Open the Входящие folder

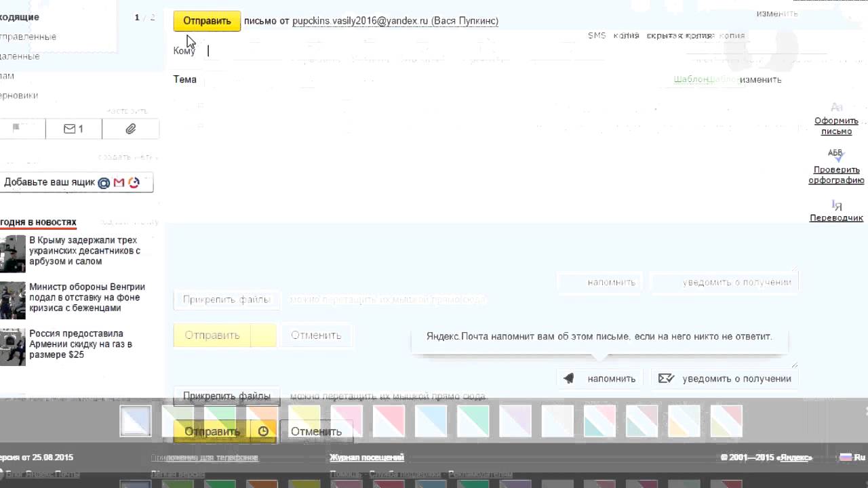tap(19, 17)
